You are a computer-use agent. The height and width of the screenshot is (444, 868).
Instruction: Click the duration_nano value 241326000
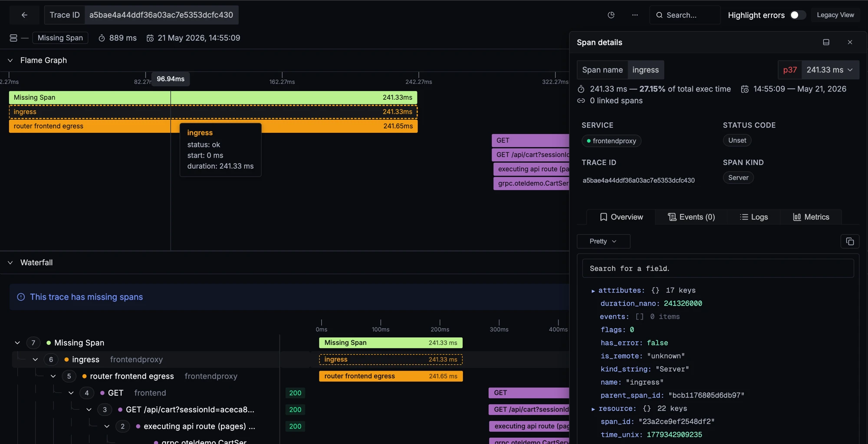tap(683, 303)
